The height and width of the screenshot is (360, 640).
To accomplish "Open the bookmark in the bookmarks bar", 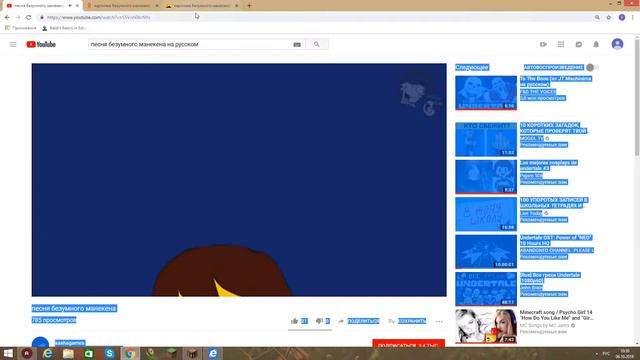I will point(64,28).
